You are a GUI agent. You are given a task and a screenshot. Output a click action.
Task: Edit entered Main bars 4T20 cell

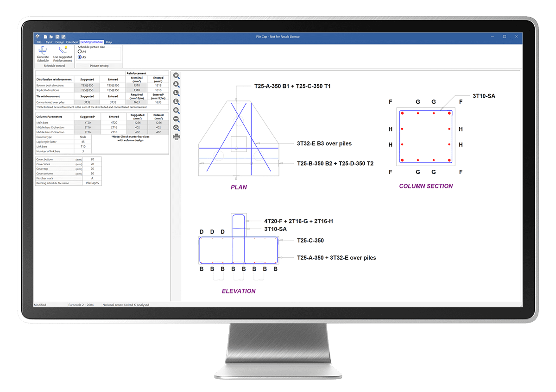point(114,122)
